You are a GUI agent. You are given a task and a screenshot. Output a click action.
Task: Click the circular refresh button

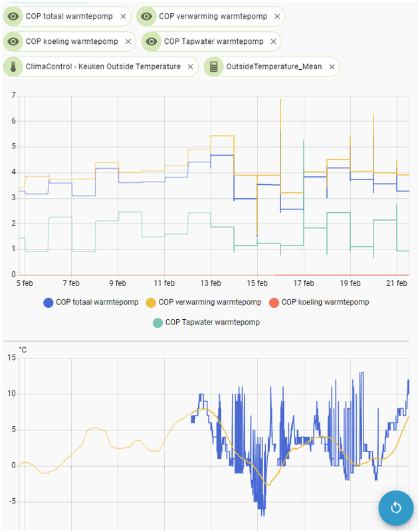396,507
